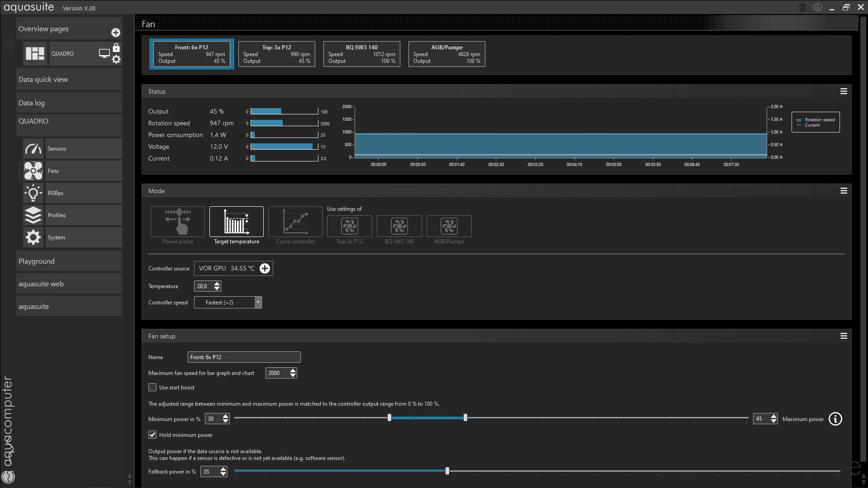This screenshot has width=868, height=488.
Task: Decrease Temperature value stepper
Action: pos(217,289)
